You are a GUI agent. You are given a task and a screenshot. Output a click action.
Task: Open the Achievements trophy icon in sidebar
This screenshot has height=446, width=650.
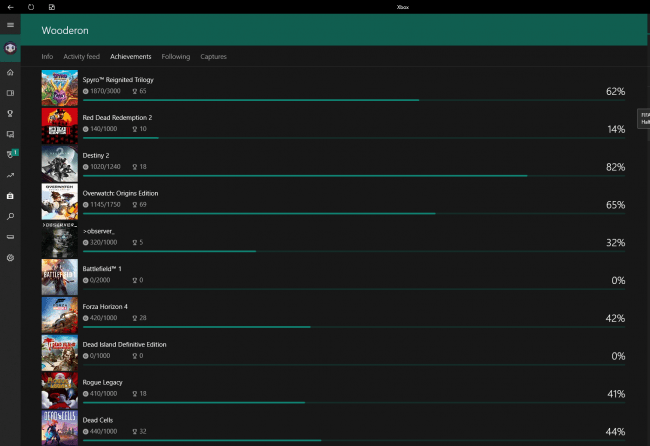click(10, 113)
